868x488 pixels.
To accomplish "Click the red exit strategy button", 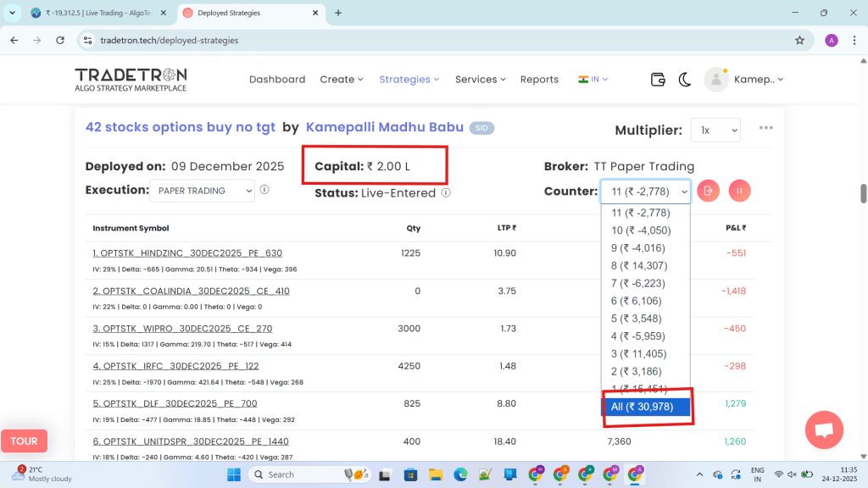I will coord(709,191).
